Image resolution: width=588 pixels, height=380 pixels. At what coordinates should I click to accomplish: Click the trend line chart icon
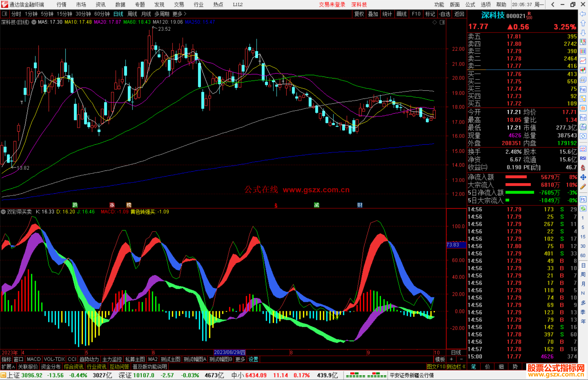click(583, 61)
